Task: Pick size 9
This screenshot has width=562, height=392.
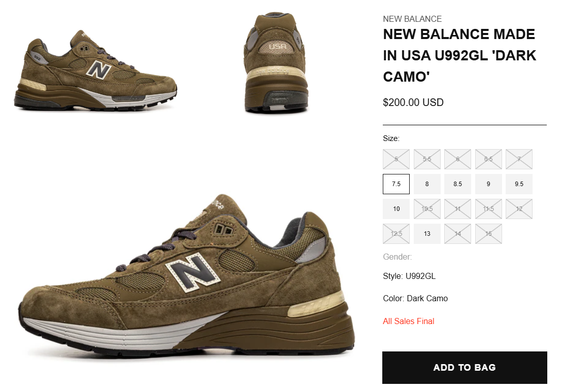Action: click(x=488, y=184)
